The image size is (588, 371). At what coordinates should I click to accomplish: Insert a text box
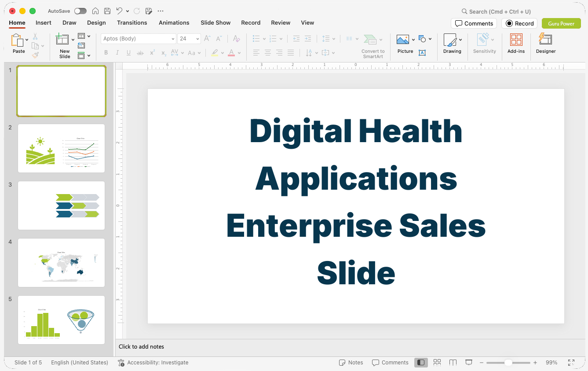(x=422, y=53)
